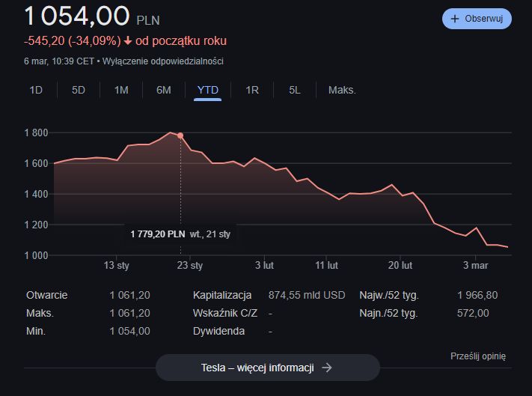Click the 23 sty date axis label

190,265
